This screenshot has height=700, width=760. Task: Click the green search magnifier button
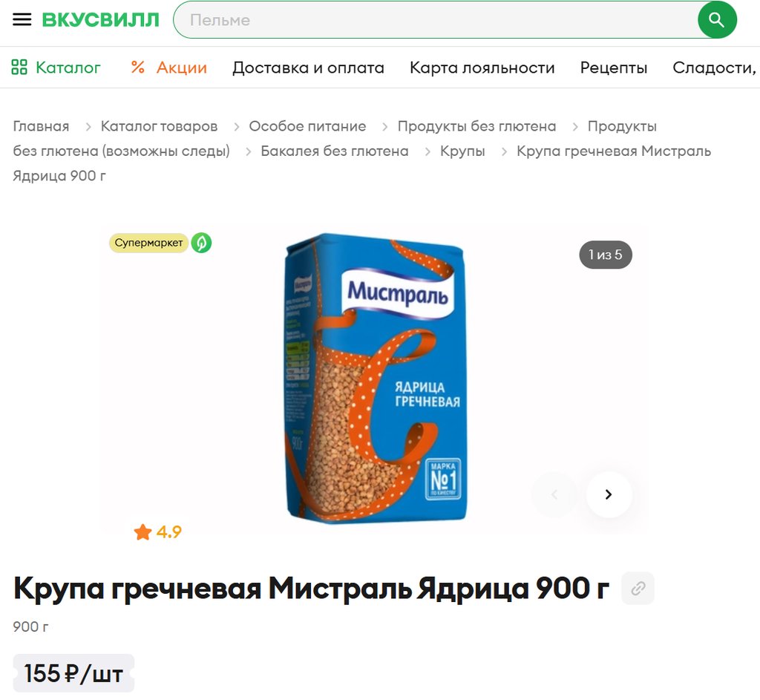pyautogui.click(x=716, y=20)
